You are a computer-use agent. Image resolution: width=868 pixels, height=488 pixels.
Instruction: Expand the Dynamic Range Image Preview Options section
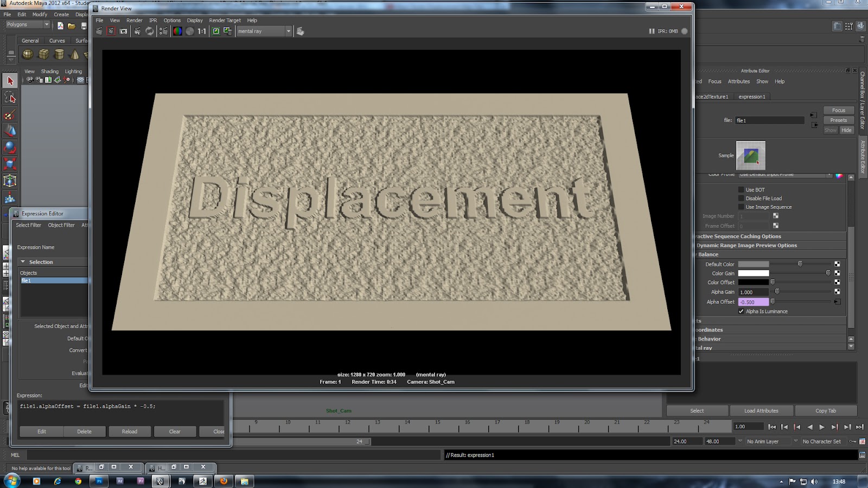click(748, 245)
